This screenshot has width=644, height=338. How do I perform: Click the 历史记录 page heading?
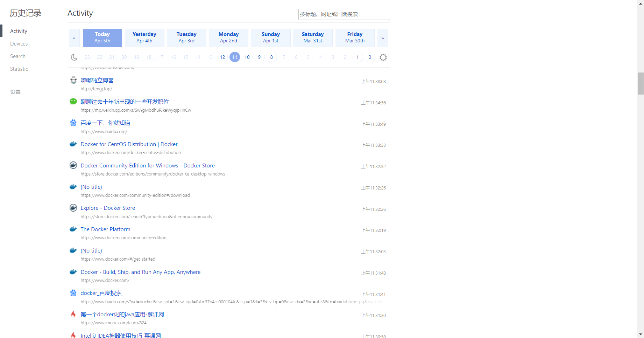pyautogui.click(x=26, y=13)
